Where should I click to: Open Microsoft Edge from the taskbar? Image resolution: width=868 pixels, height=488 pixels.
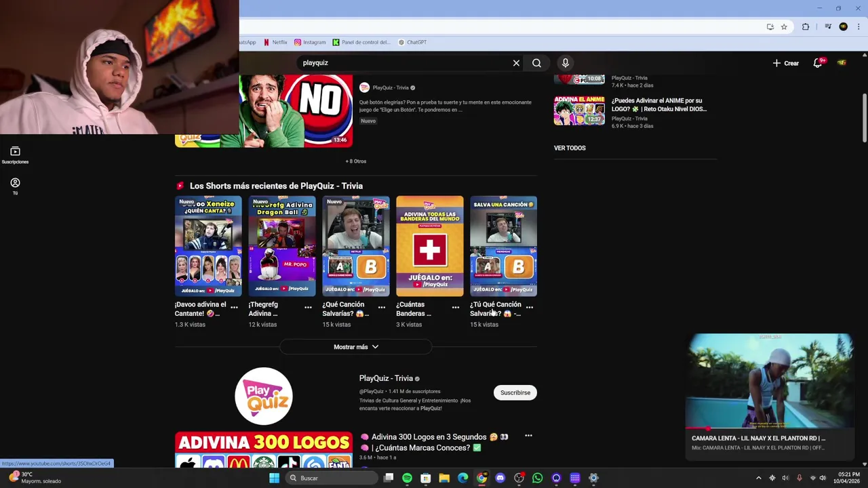462,478
